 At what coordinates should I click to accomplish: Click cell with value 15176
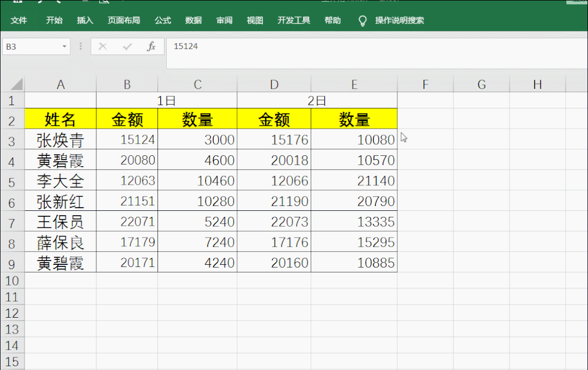pyautogui.click(x=274, y=139)
